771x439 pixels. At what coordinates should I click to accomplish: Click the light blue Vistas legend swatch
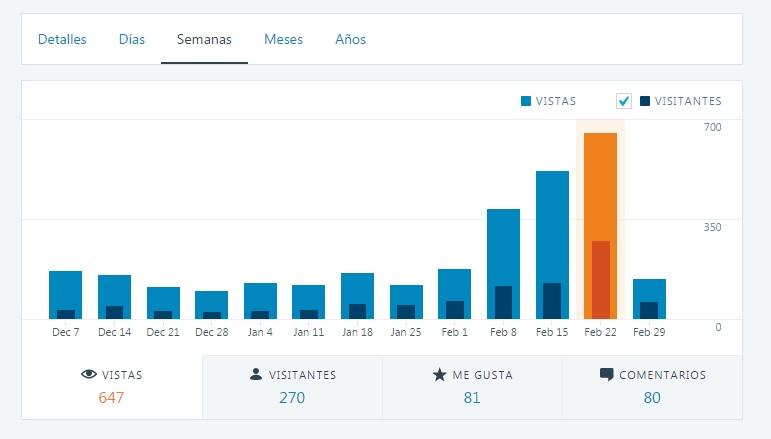tap(526, 101)
